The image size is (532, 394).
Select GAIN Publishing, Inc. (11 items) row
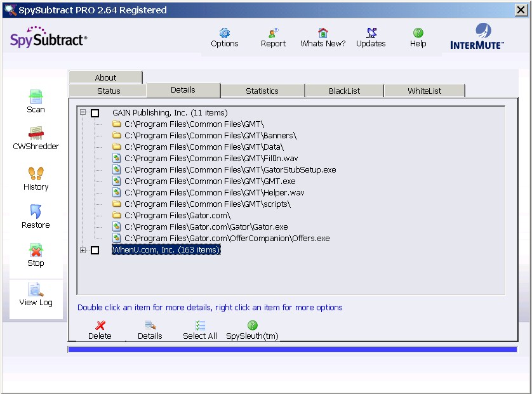(x=170, y=112)
